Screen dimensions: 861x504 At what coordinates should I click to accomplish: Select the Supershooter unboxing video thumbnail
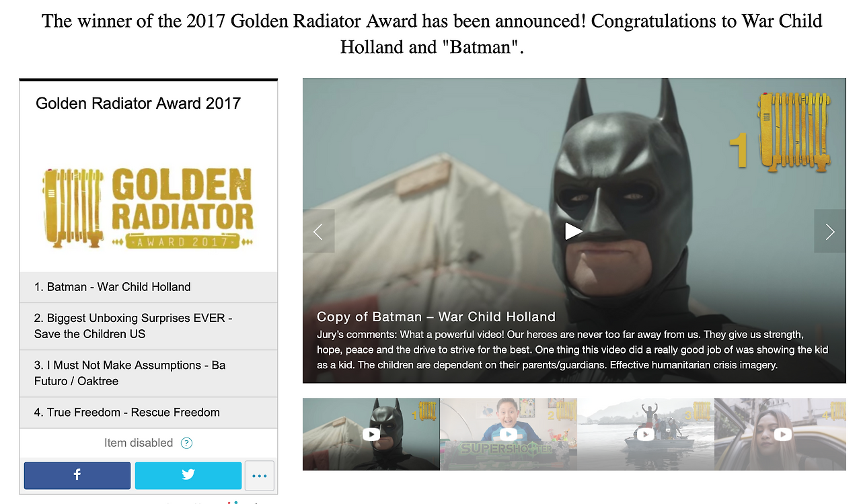coord(509,434)
